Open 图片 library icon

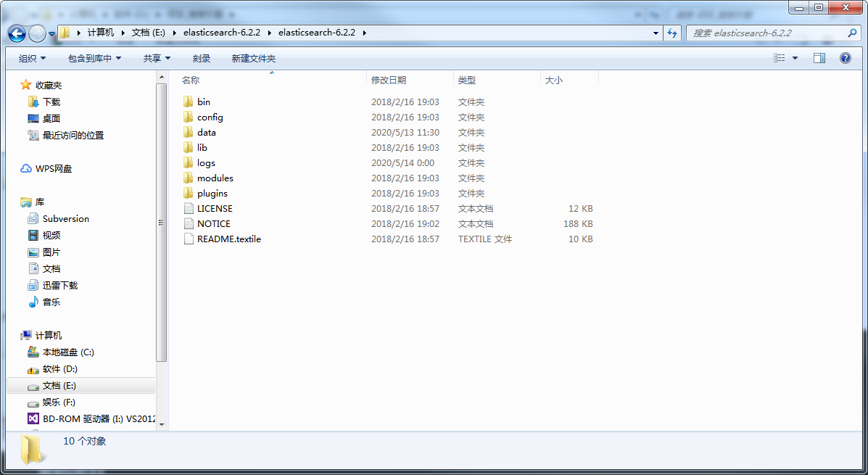pyautogui.click(x=33, y=252)
